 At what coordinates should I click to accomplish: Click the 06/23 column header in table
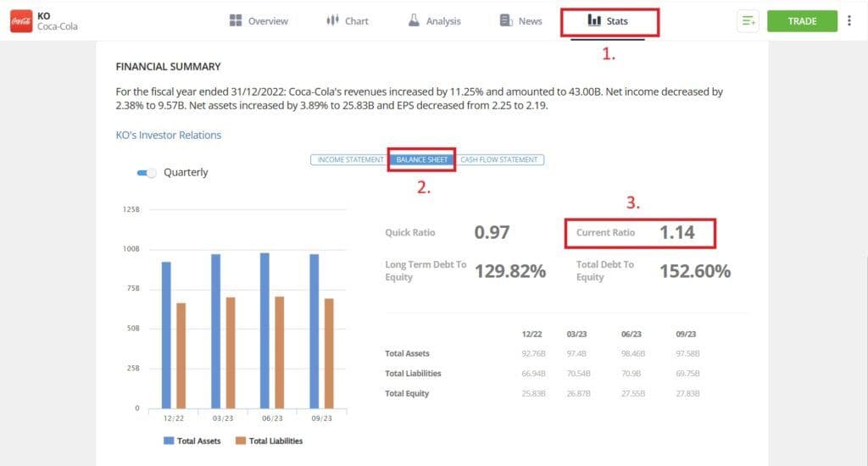coord(632,334)
